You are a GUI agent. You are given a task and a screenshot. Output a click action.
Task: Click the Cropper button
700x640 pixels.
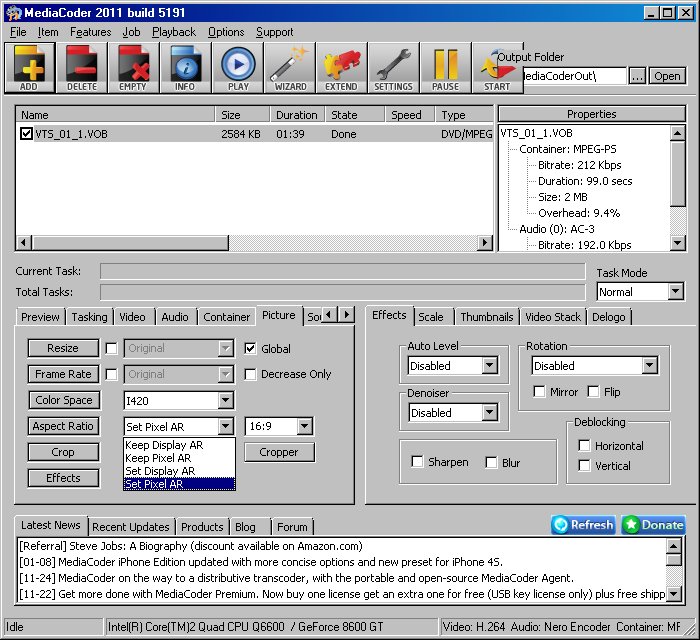[x=278, y=452]
